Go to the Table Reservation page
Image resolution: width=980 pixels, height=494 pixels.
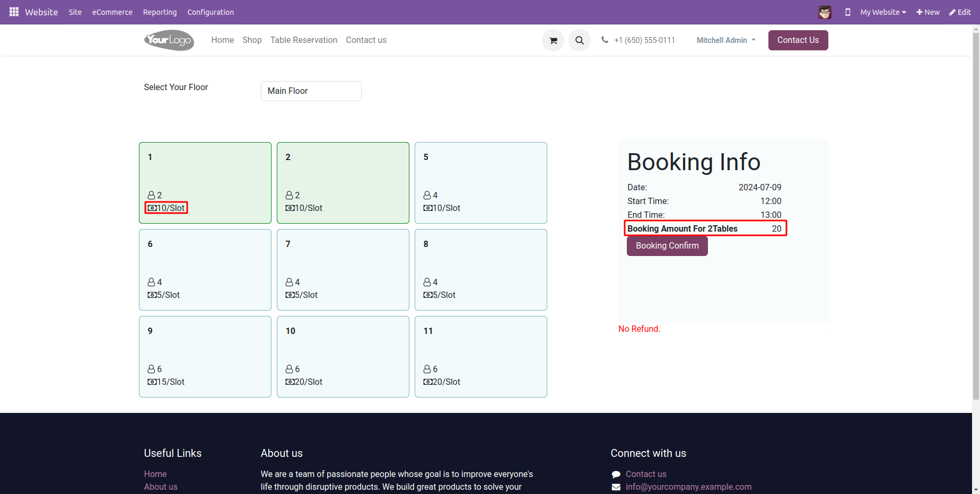click(x=304, y=40)
